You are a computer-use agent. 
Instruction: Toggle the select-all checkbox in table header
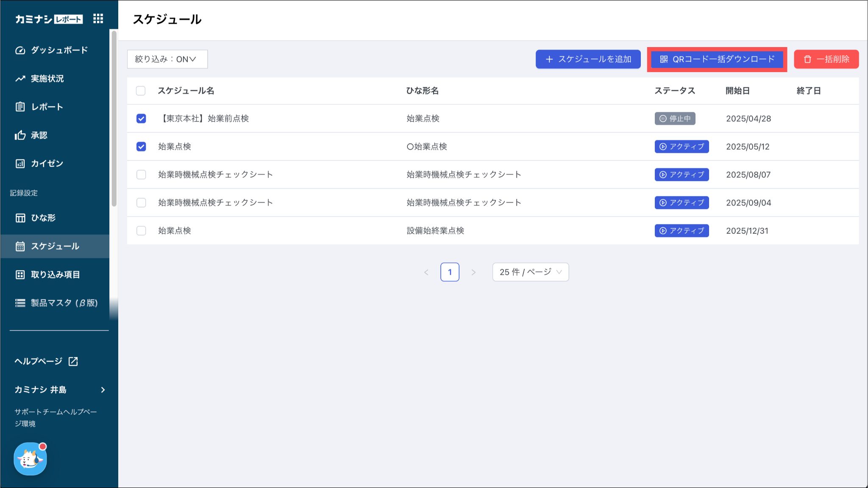[141, 91]
